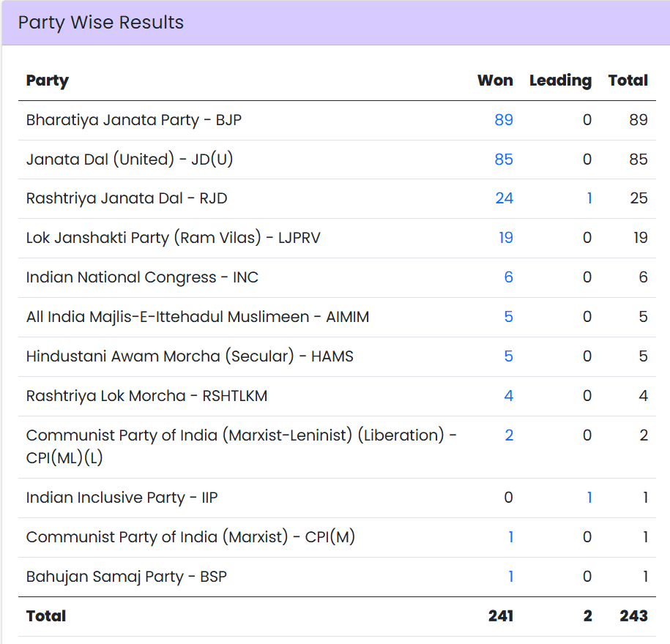Click JD(U) total value 85

(639, 160)
